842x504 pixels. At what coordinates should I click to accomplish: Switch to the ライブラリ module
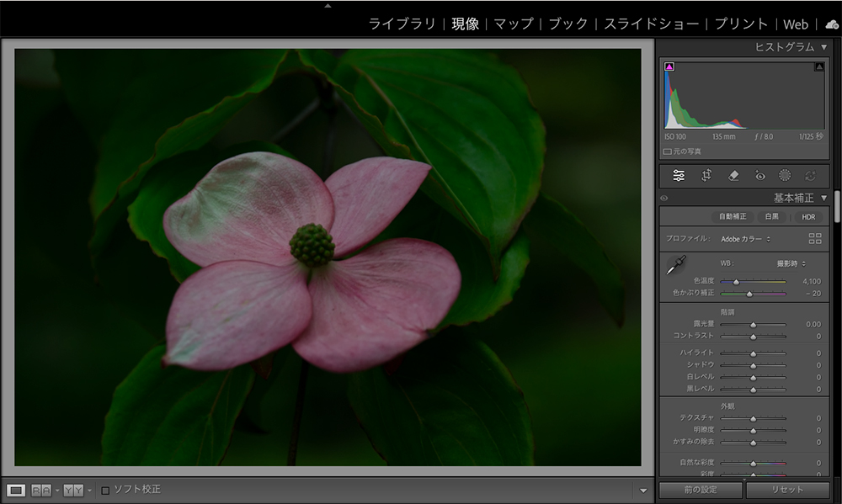[x=403, y=24]
